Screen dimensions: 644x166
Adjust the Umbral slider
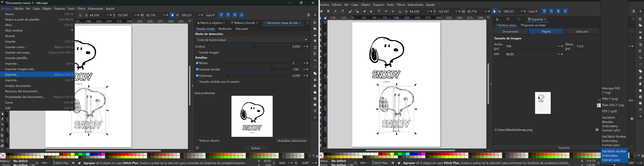pyautogui.click(x=257, y=47)
